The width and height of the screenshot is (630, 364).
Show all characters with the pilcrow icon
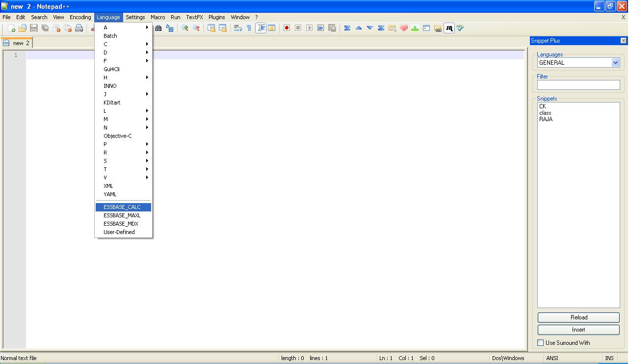[x=249, y=28]
